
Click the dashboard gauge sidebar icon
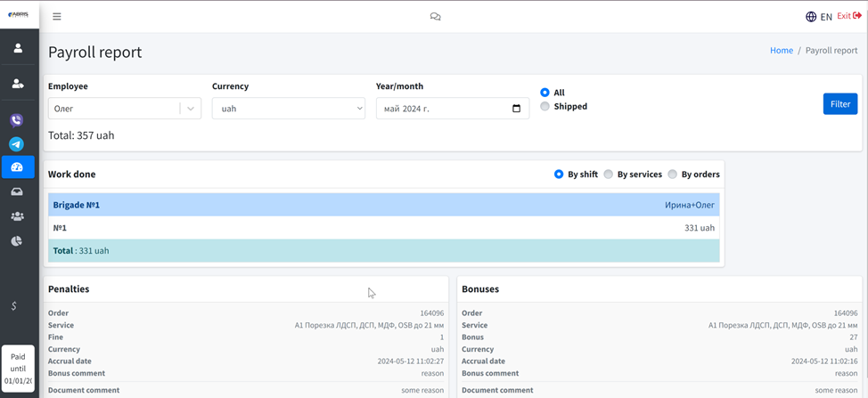pos(17,167)
